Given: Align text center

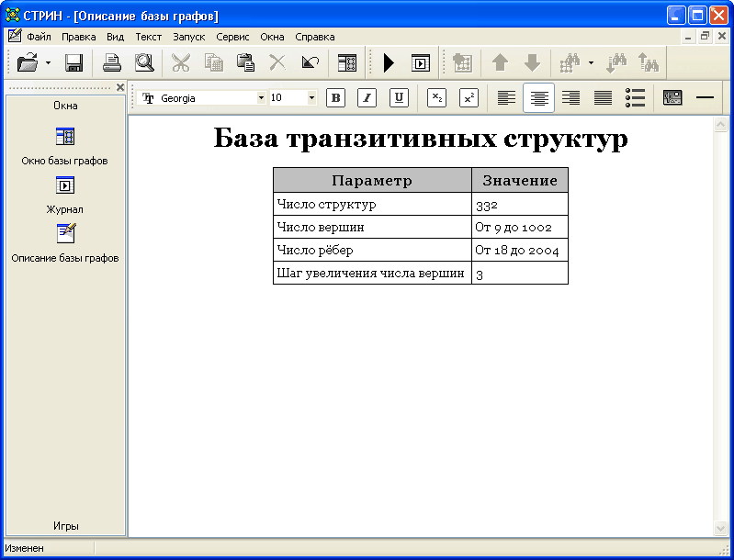Looking at the screenshot, I should [x=539, y=98].
